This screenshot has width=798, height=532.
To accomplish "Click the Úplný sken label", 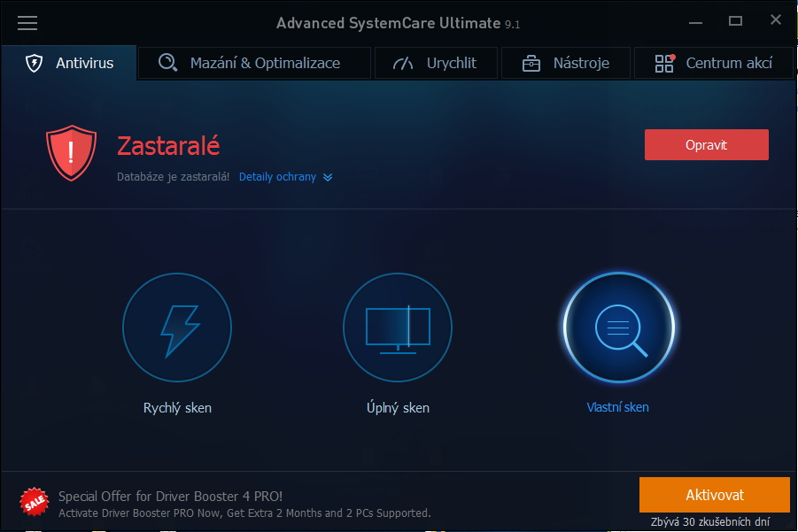I will (398, 408).
